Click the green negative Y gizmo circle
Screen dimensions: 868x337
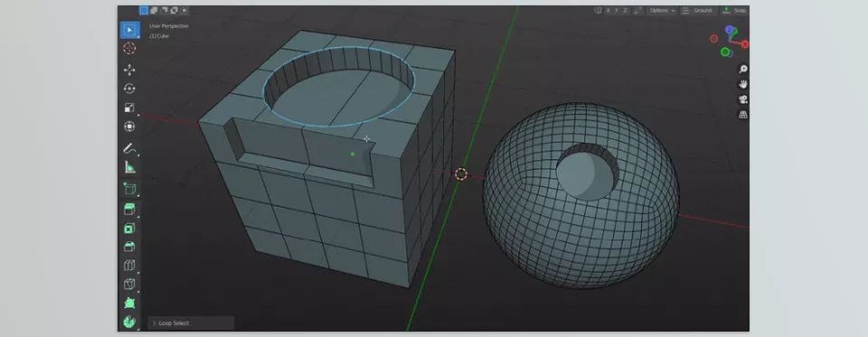point(724,52)
